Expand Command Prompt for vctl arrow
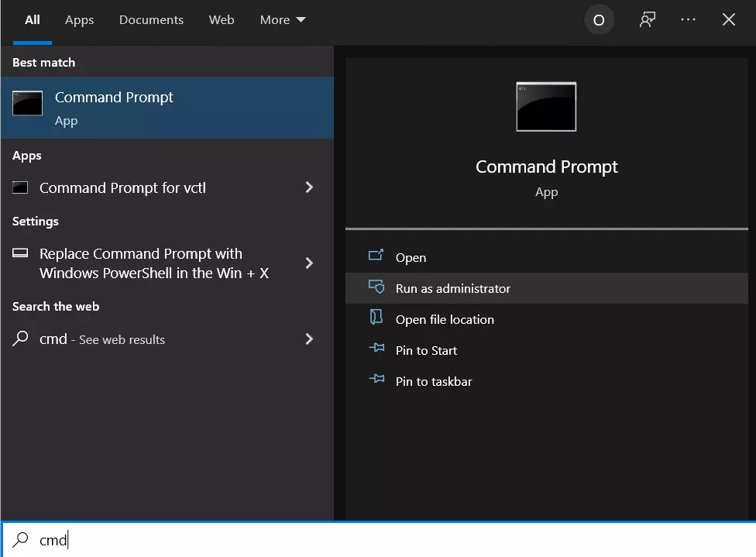 [309, 187]
